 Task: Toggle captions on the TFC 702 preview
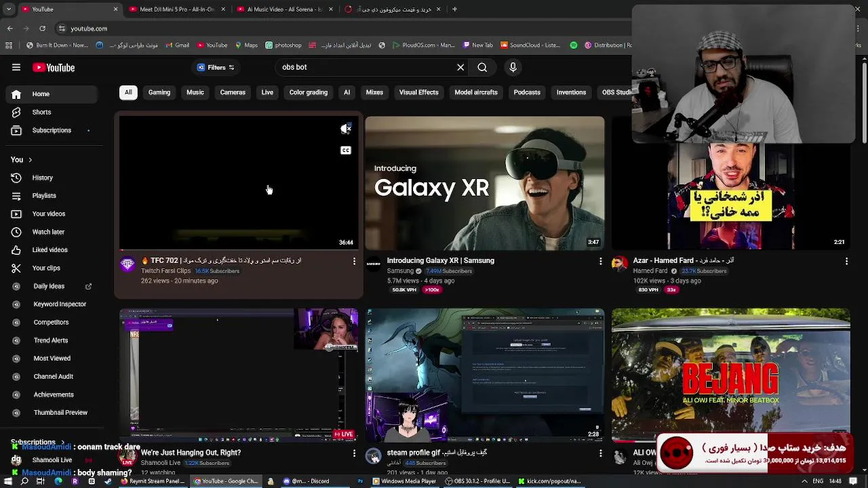(346, 150)
